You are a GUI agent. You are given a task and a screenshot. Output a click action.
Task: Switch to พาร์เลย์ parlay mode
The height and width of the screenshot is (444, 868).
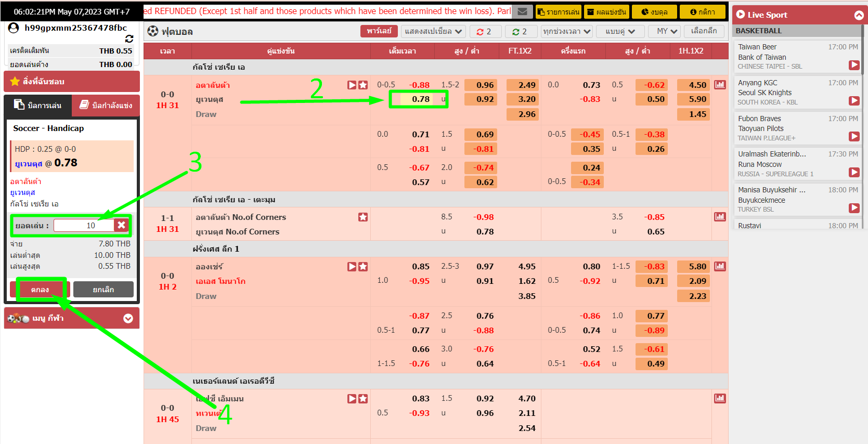pyautogui.click(x=379, y=31)
